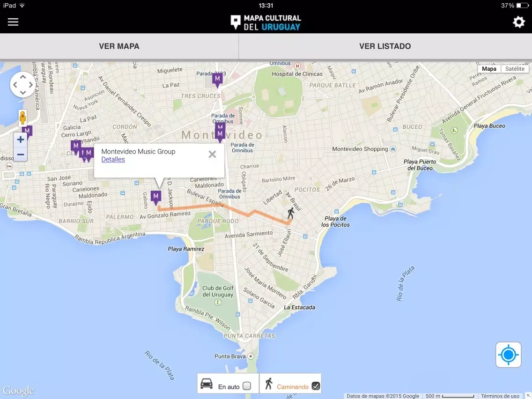The height and width of the screenshot is (399, 532).
Task: Click the Google logo
Action: [x=18, y=391]
